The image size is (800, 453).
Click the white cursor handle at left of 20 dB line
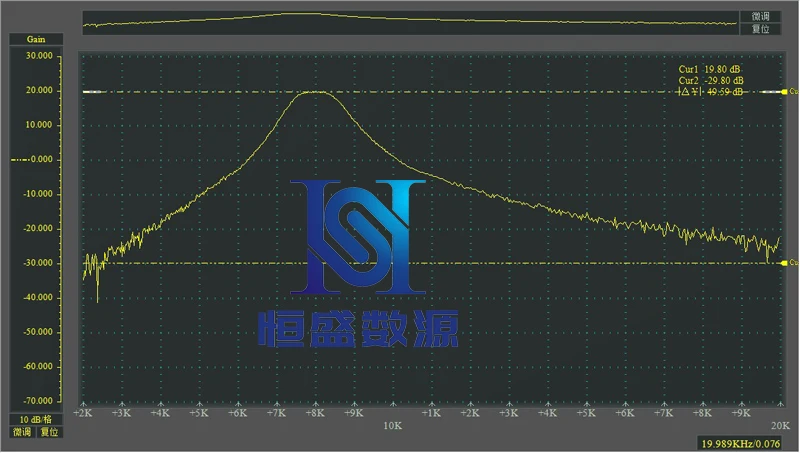coord(92,92)
